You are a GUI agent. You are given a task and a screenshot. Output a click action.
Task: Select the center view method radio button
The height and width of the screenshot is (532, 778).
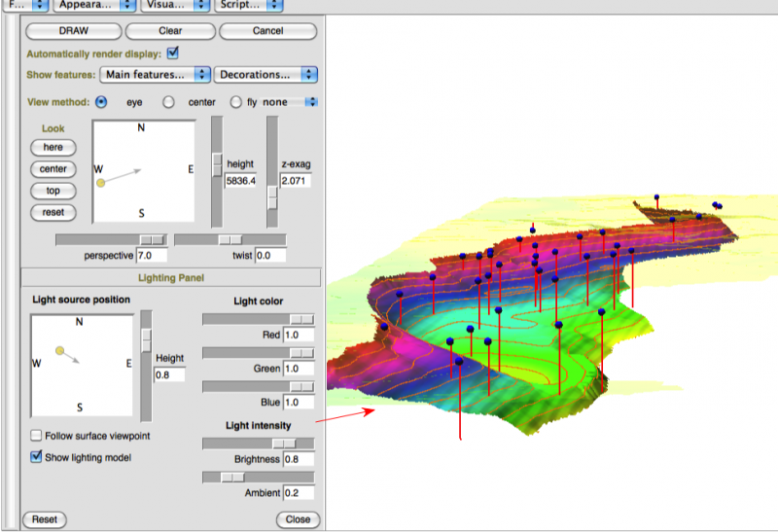point(168,102)
